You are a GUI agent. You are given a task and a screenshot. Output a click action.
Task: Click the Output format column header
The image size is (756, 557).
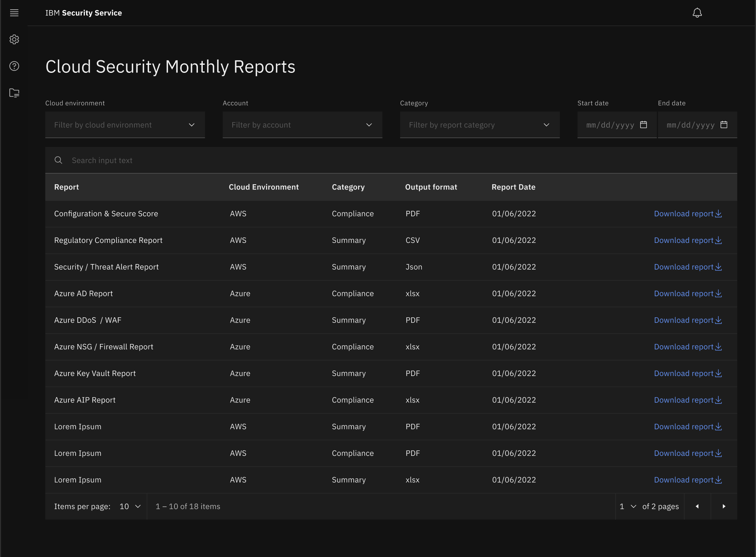[x=431, y=187]
